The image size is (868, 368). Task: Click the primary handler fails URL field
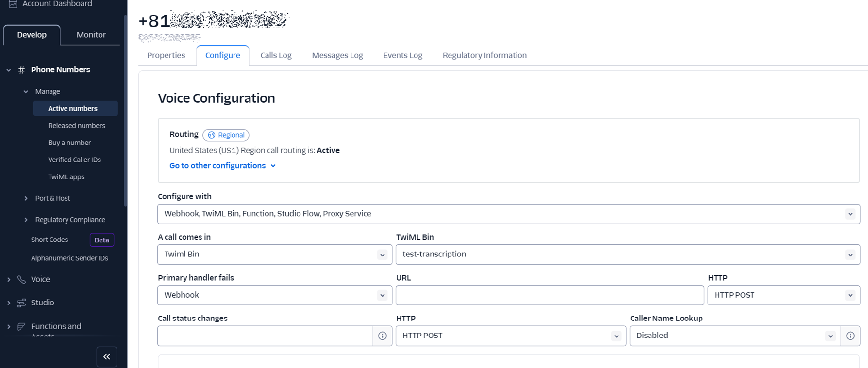pyautogui.click(x=550, y=295)
